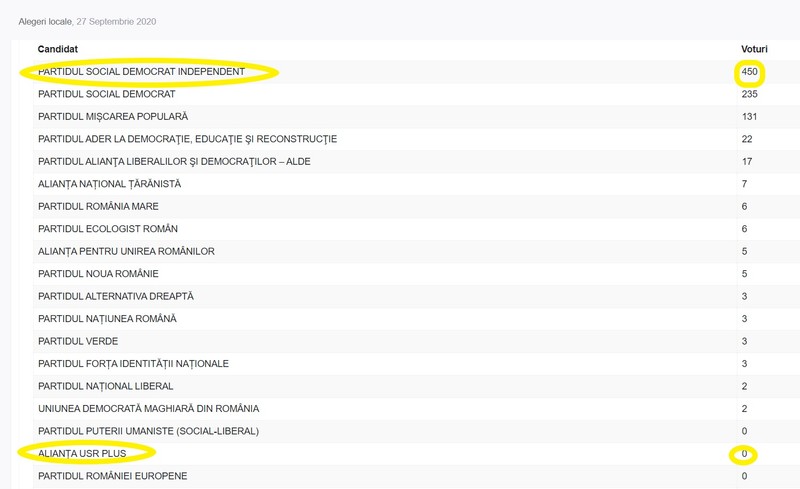Click "PARTIDUL VERDE" candidate name
This screenshot has width=800, height=489.
(x=78, y=341)
